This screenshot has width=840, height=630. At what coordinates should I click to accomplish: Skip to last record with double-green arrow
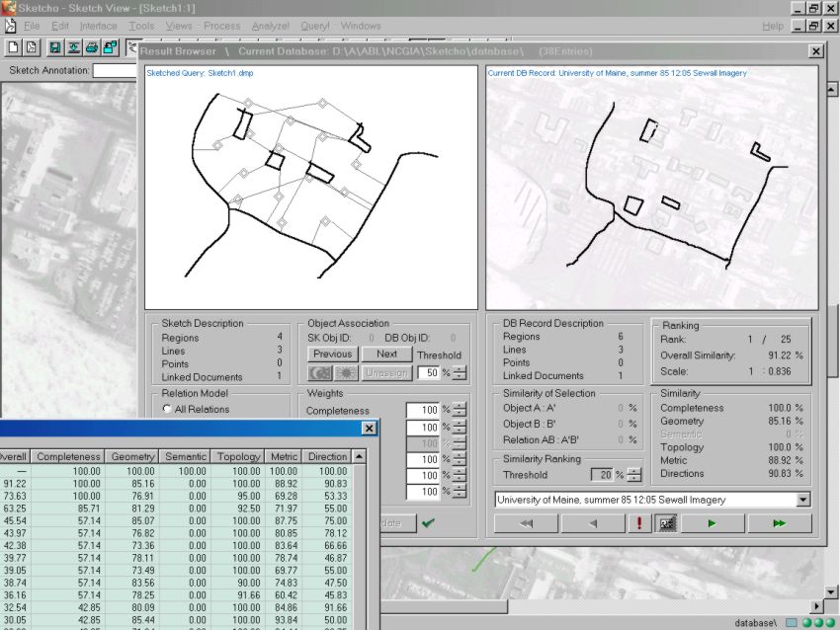pos(780,523)
